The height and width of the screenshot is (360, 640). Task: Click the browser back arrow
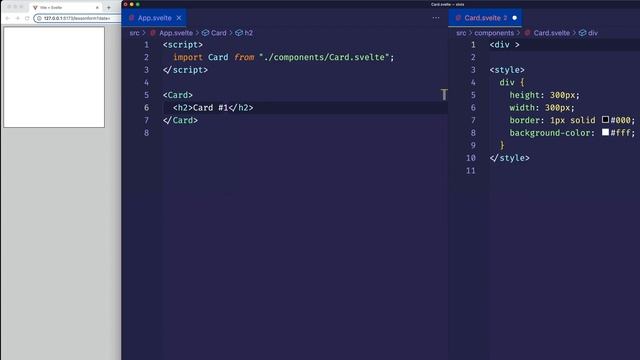(7, 18)
